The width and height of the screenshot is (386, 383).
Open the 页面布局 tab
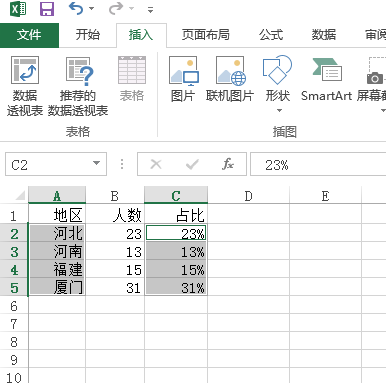pyautogui.click(x=206, y=35)
